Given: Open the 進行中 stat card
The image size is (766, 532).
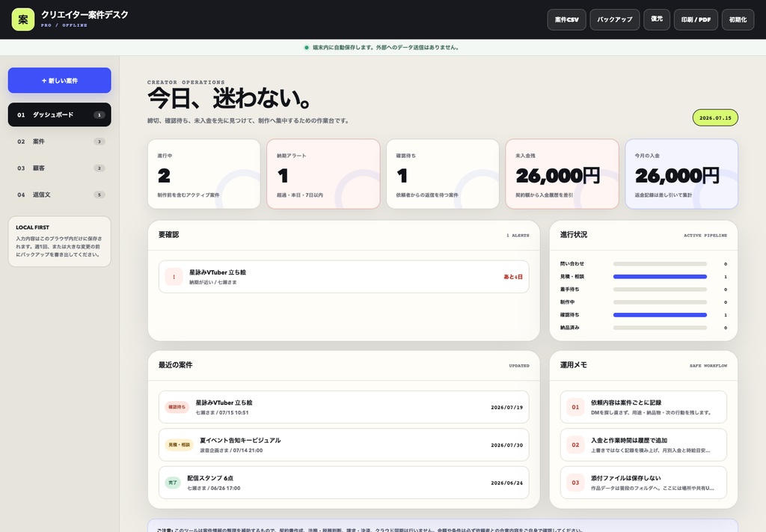Looking at the screenshot, I should coord(203,174).
